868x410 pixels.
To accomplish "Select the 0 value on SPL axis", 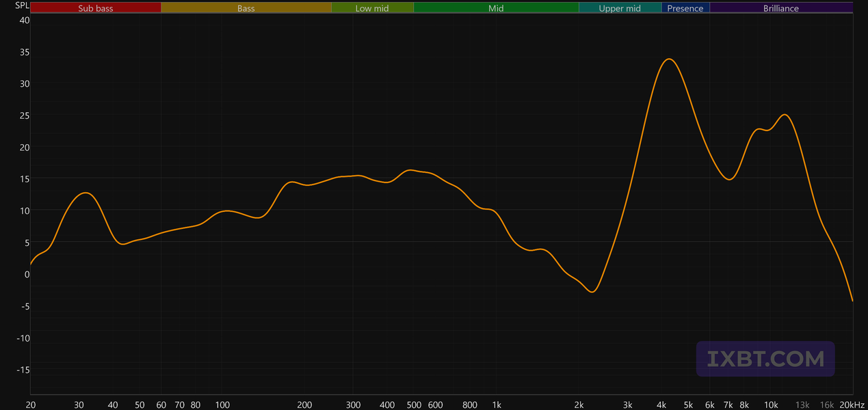I will click(x=27, y=274).
